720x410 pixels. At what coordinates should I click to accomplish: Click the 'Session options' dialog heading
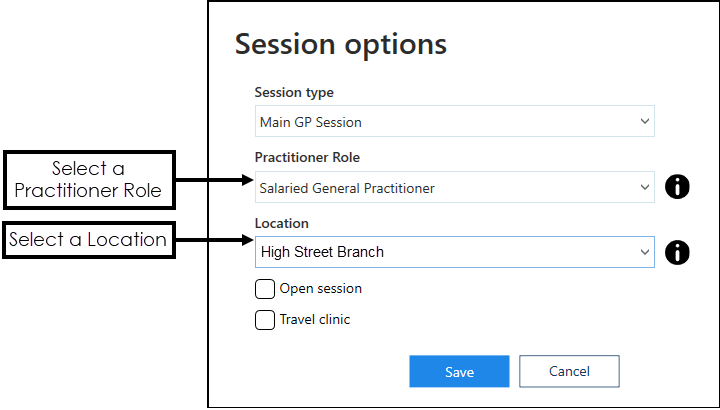pyautogui.click(x=340, y=44)
